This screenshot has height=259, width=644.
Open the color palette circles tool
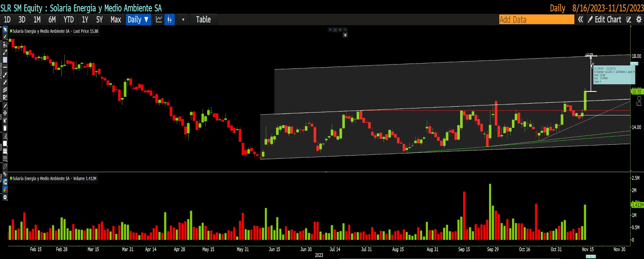5,190
